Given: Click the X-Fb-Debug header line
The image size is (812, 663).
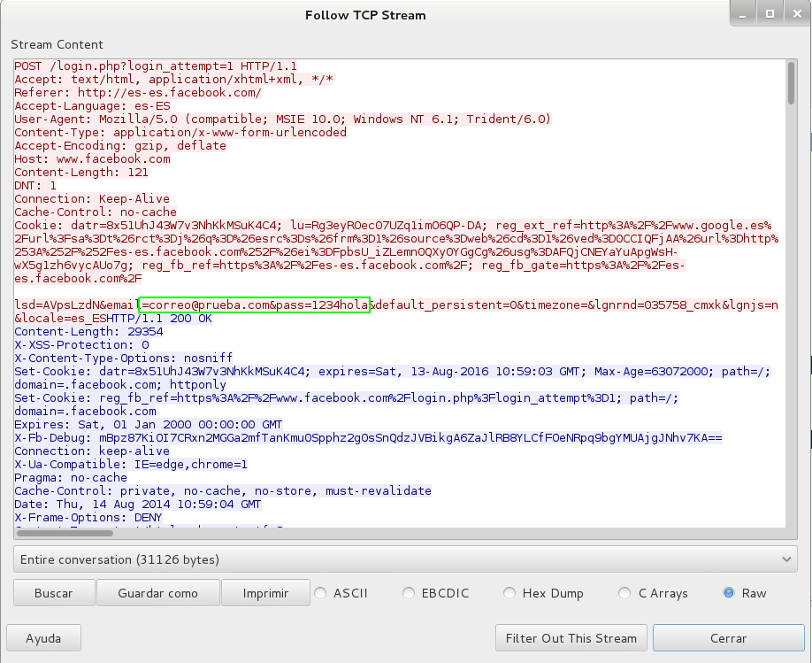Looking at the screenshot, I should pyautogui.click(x=368, y=437).
